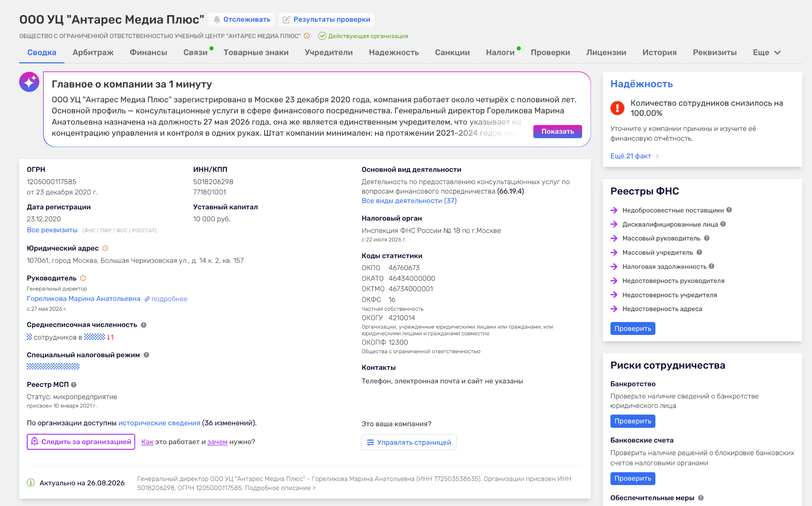This screenshot has width=812, height=506.
Task: Select the Учредители tab
Action: coord(329,52)
